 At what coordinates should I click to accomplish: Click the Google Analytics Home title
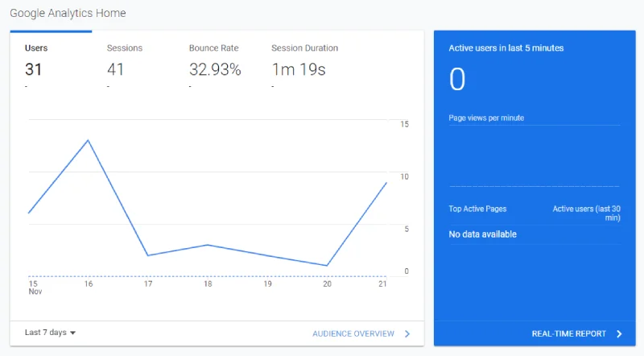pyautogui.click(x=68, y=13)
